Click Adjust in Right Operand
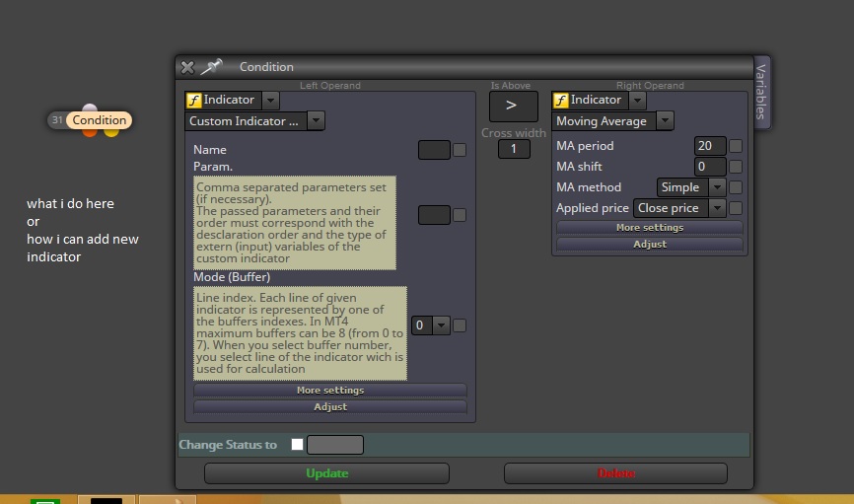The width and height of the screenshot is (854, 504). (649, 244)
